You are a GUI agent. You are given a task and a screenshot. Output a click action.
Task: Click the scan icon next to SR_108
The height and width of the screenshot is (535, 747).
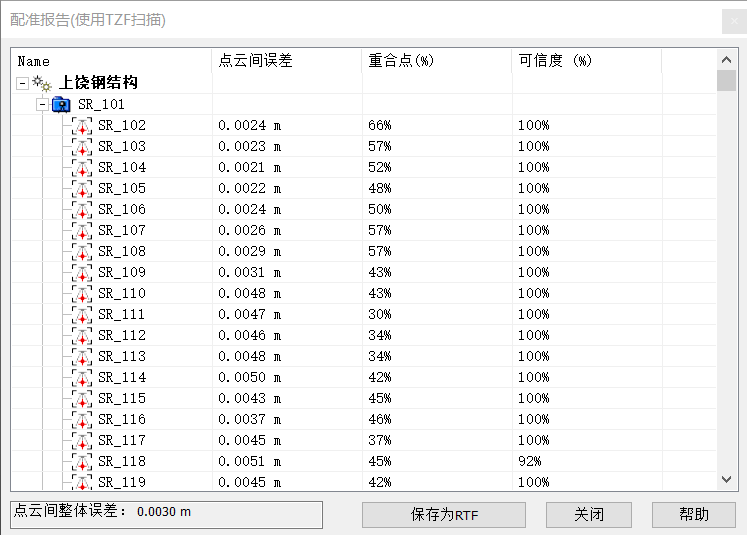pos(82,252)
